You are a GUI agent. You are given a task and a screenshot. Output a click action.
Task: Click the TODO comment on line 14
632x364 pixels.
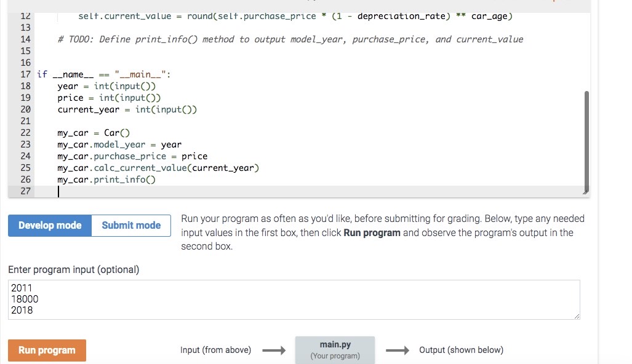(x=289, y=39)
